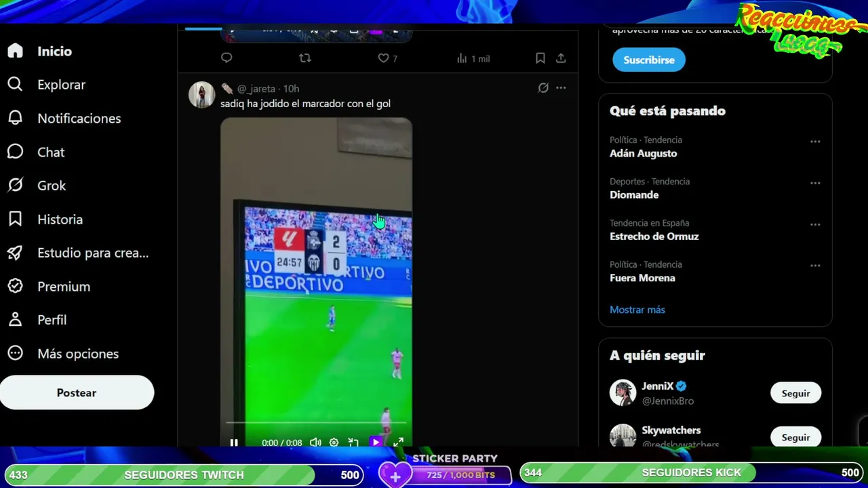Open video settings gear
The height and width of the screenshot is (488, 868).
click(334, 443)
